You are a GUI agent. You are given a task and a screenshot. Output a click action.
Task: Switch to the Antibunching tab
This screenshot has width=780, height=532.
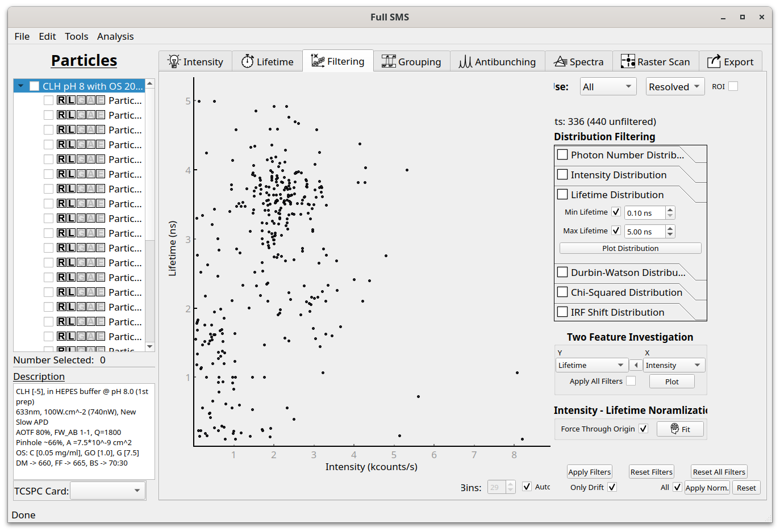point(497,61)
